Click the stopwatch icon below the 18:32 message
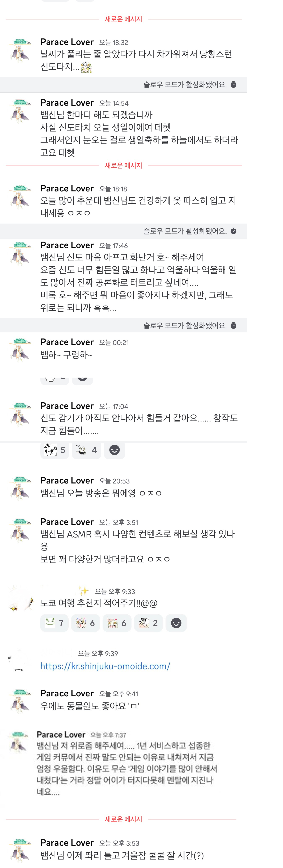283x868 pixels. pyautogui.click(x=233, y=85)
